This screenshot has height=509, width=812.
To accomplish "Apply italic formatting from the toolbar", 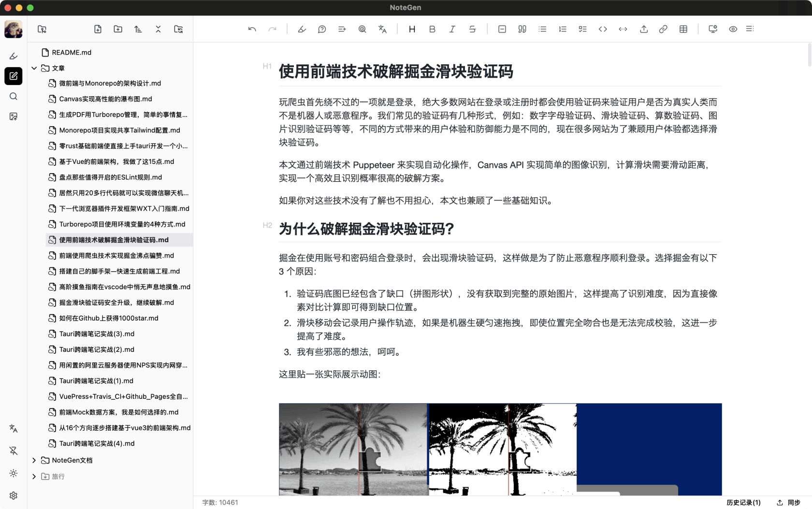I will (452, 29).
